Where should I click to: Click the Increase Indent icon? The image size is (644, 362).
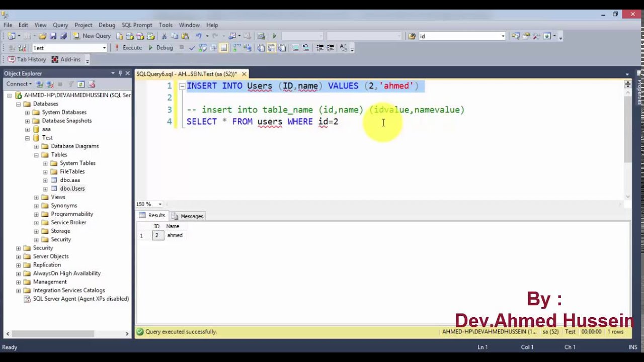331,48
